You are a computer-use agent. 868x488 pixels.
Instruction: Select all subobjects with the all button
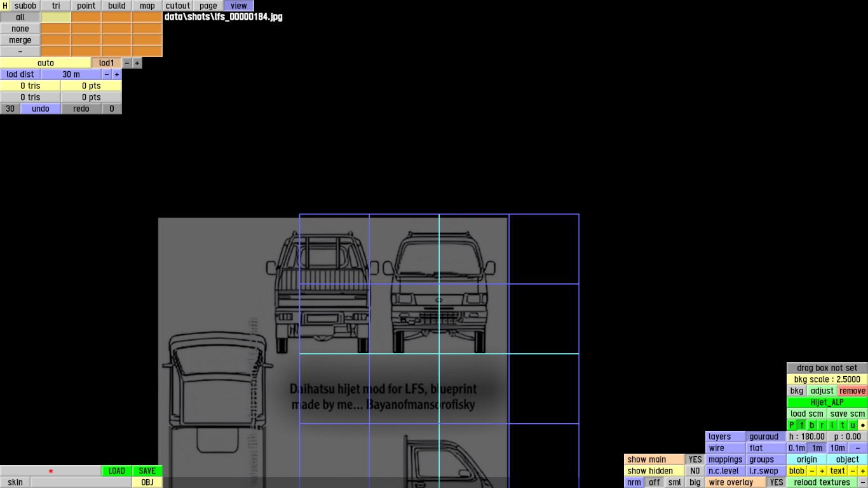(20, 17)
